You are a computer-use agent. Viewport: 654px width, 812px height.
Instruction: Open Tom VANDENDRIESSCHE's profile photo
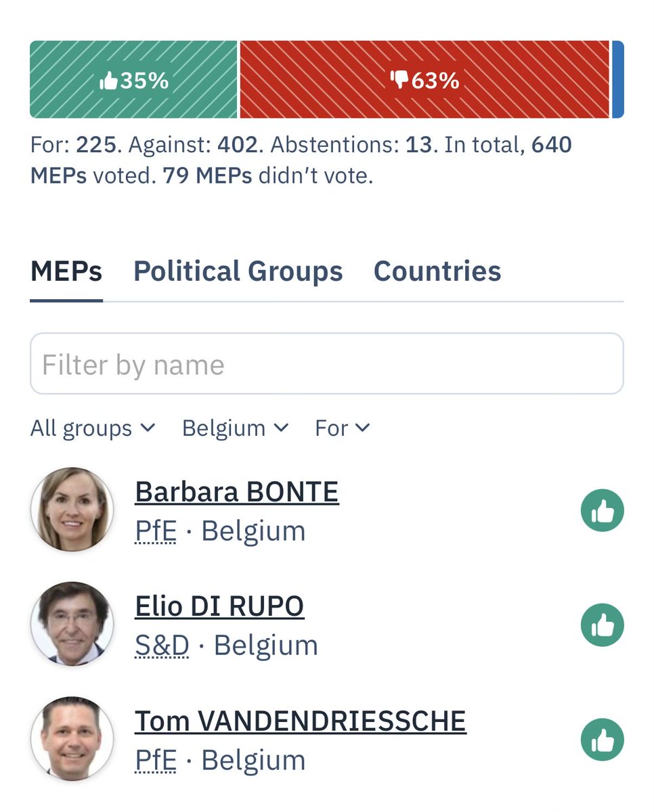pyautogui.click(x=72, y=739)
